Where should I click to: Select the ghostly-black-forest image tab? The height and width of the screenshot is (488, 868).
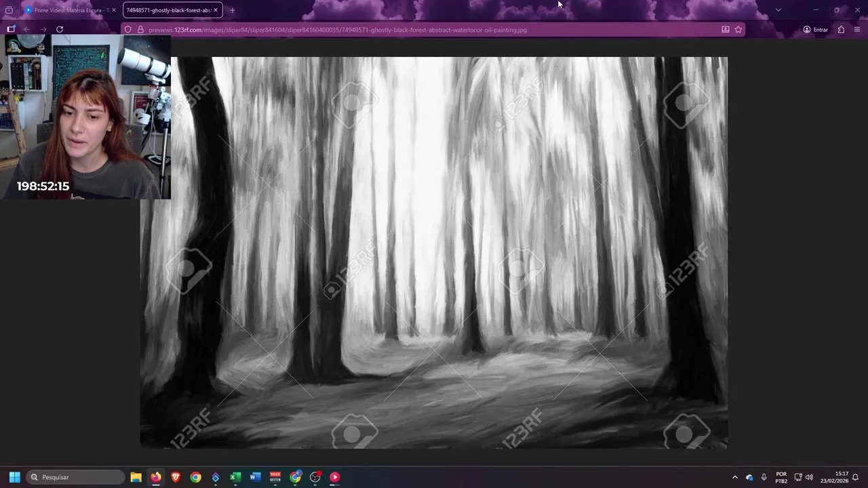173,10
